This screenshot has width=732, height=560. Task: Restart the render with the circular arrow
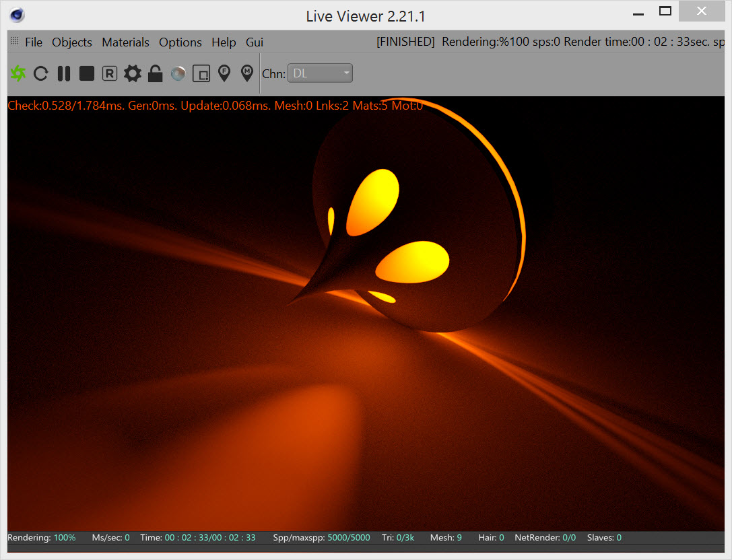pos(40,73)
